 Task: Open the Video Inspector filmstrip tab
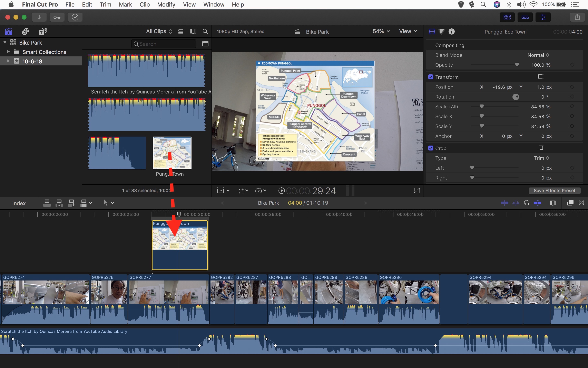point(432,32)
